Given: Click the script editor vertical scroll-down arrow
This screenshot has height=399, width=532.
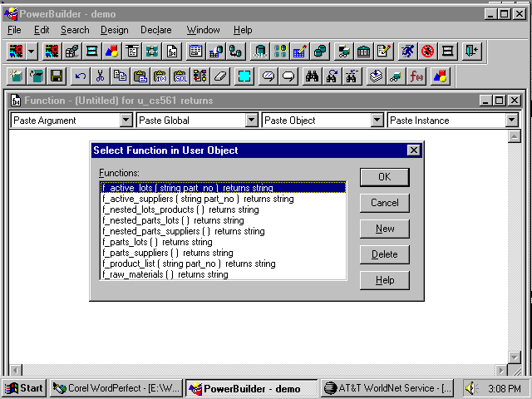Looking at the screenshot, I should coord(515,357).
